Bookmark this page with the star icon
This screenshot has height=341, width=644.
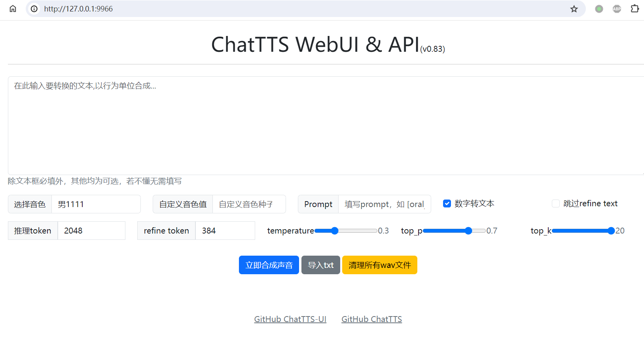point(574,9)
